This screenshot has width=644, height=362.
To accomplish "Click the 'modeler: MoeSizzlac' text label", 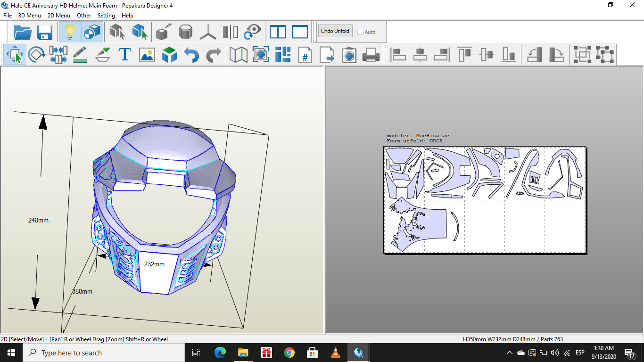I will (418, 136).
